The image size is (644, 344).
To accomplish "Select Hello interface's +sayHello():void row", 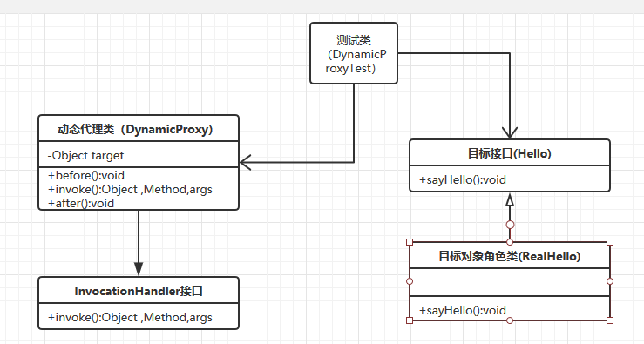I will point(510,179).
